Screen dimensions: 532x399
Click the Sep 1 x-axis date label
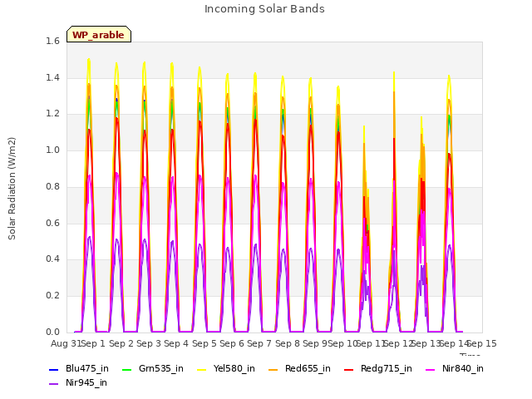93,343
